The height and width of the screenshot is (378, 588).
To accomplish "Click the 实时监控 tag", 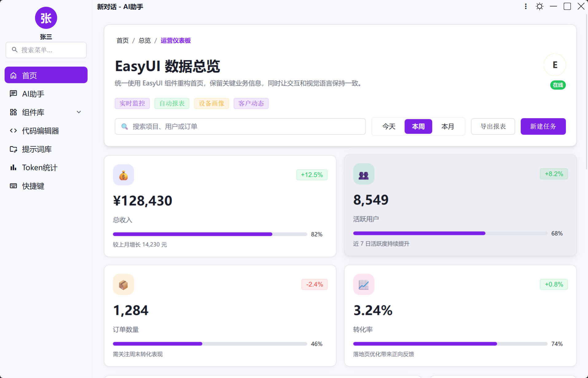I will coord(132,103).
